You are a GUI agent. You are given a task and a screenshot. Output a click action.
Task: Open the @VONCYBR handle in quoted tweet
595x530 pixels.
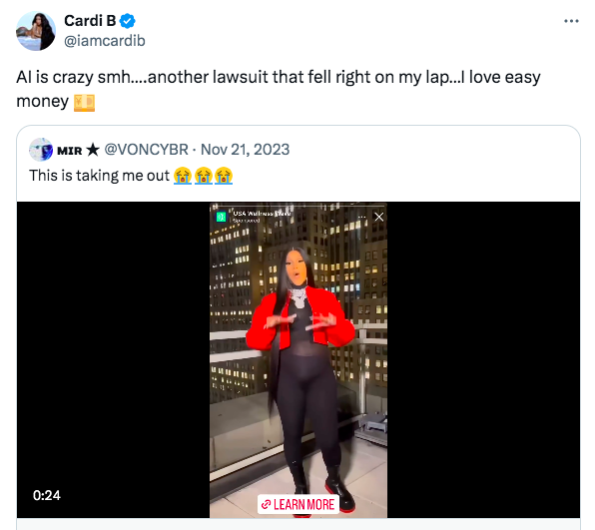pos(146,150)
